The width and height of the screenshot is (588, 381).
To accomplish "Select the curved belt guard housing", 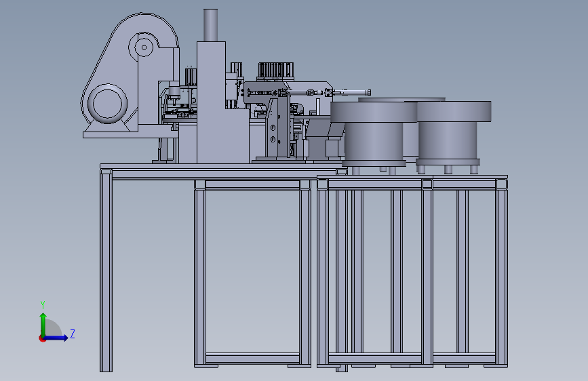I will [x=130, y=71].
